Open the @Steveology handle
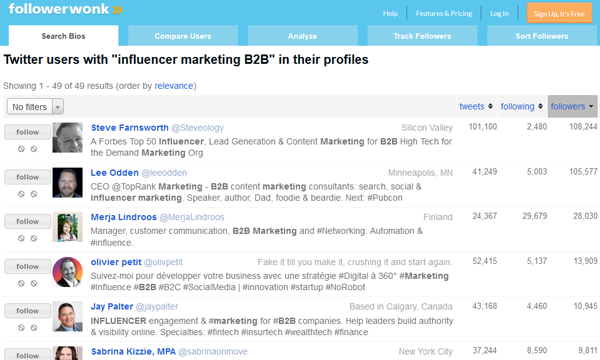The image size is (600, 360). click(197, 128)
